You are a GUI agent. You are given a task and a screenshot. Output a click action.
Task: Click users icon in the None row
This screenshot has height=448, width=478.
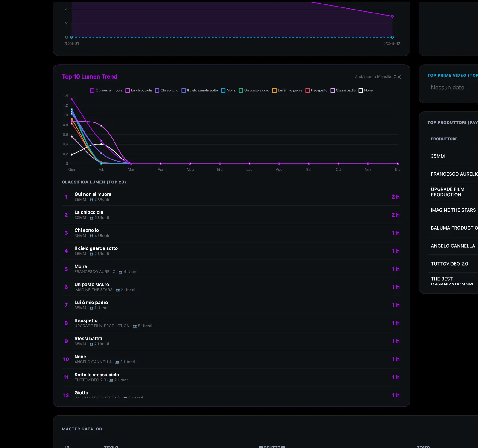click(x=117, y=362)
